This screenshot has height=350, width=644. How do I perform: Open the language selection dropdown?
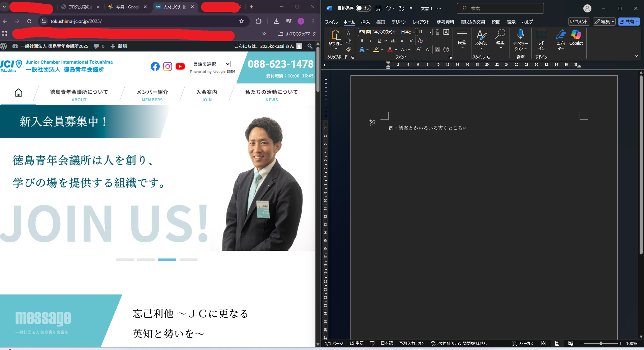coord(211,64)
